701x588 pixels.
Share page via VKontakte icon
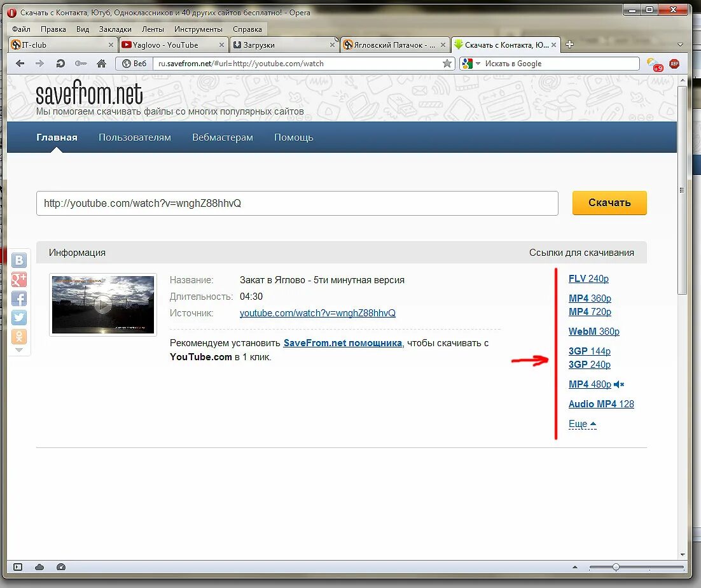19,260
